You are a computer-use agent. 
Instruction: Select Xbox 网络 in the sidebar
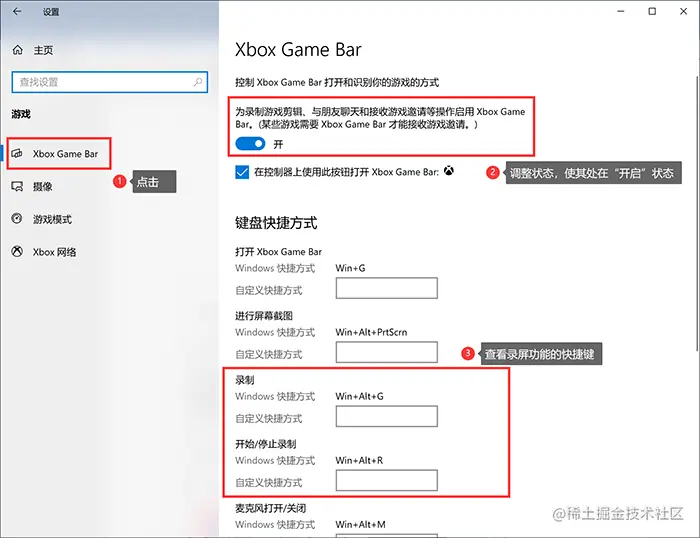(54, 252)
